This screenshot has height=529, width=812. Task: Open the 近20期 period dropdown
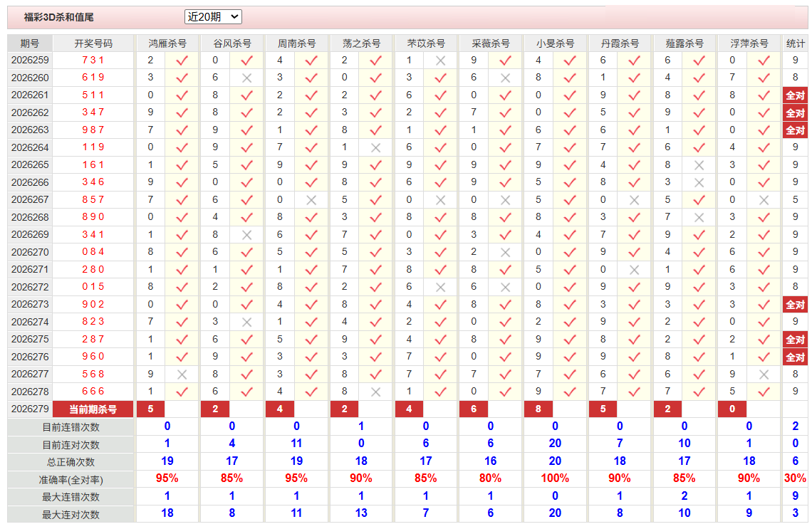[213, 17]
